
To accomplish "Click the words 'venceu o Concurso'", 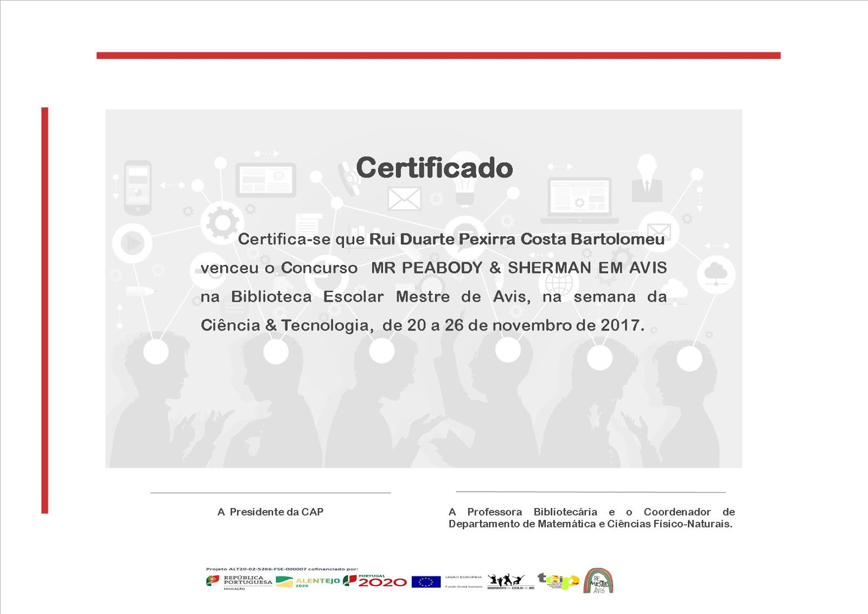I will [279, 268].
